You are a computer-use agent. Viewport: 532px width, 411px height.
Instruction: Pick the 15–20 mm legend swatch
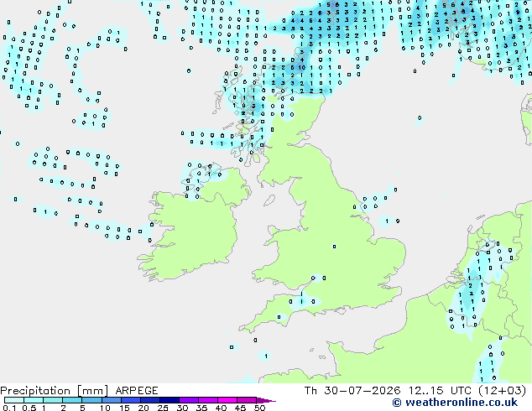click(x=131, y=400)
